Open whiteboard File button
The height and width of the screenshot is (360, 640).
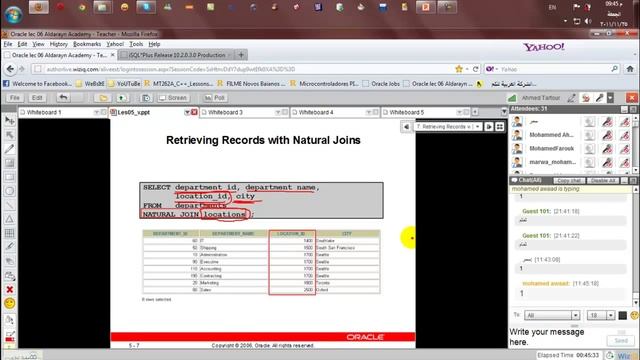pos(15,98)
